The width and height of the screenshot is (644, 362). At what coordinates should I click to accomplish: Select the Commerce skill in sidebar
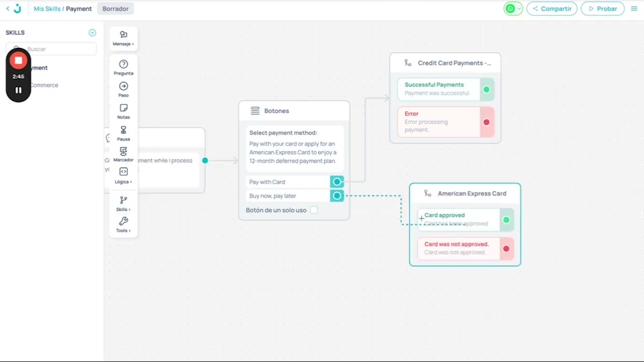point(44,85)
